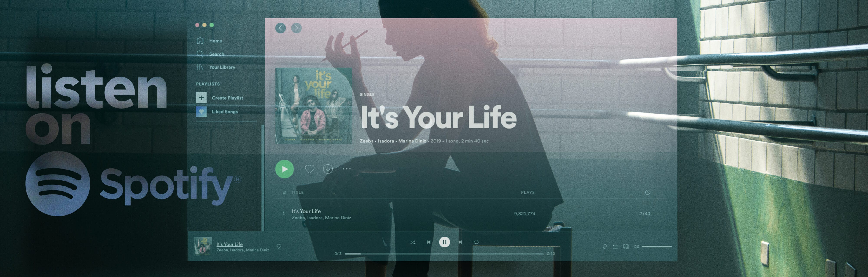Open connect to a device icon

tap(626, 247)
